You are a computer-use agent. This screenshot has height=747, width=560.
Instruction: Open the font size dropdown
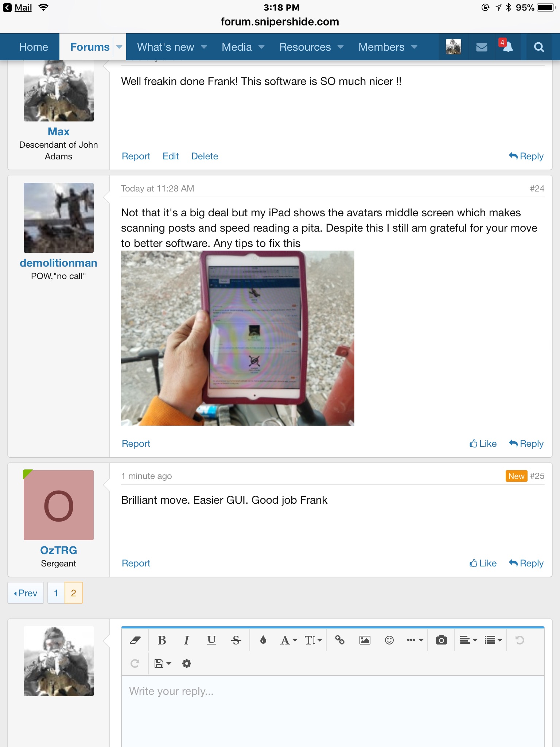click(x=314, y=640)
